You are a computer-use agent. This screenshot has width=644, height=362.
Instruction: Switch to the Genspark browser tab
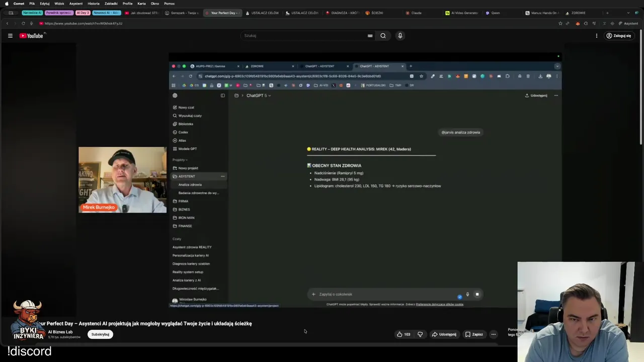[x=182, y=13]
